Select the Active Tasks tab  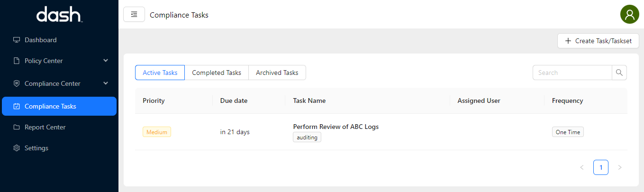pyautogui.click(x=160, y=73)
